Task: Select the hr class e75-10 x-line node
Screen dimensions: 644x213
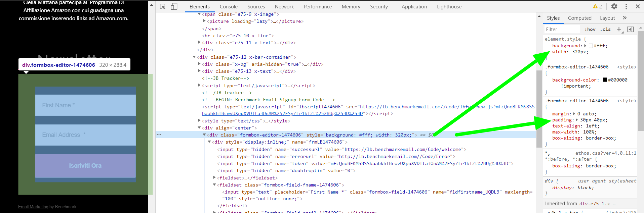Action: 238,36
